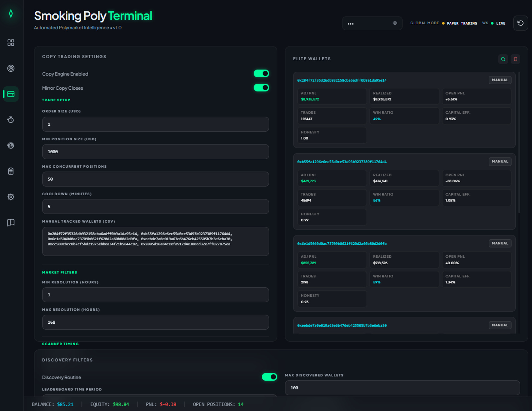Open the book documentation sidebar icon

(x=11, y=222)
